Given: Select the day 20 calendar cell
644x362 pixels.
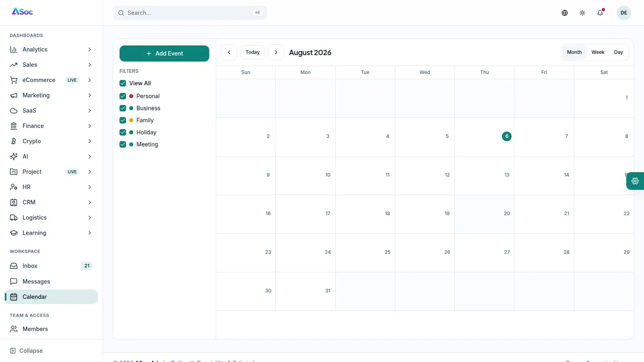Looking at the screenshot, I should (x=485, y=214).
